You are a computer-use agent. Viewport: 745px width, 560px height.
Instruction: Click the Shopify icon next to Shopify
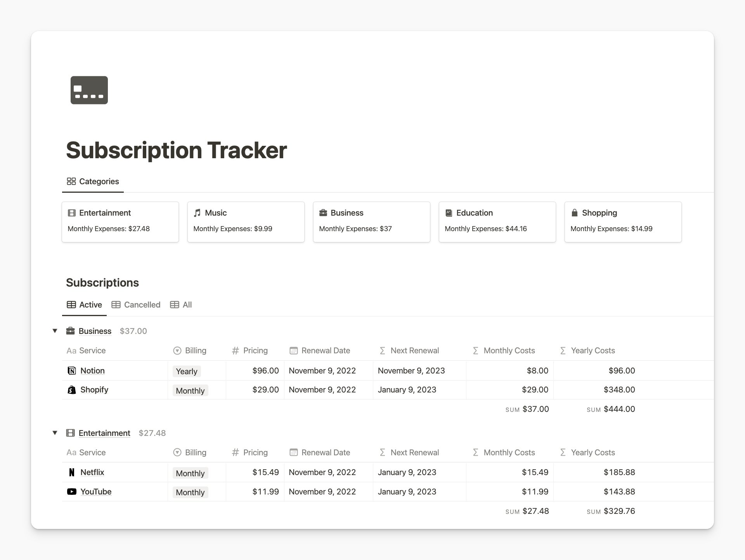point(71,389)
